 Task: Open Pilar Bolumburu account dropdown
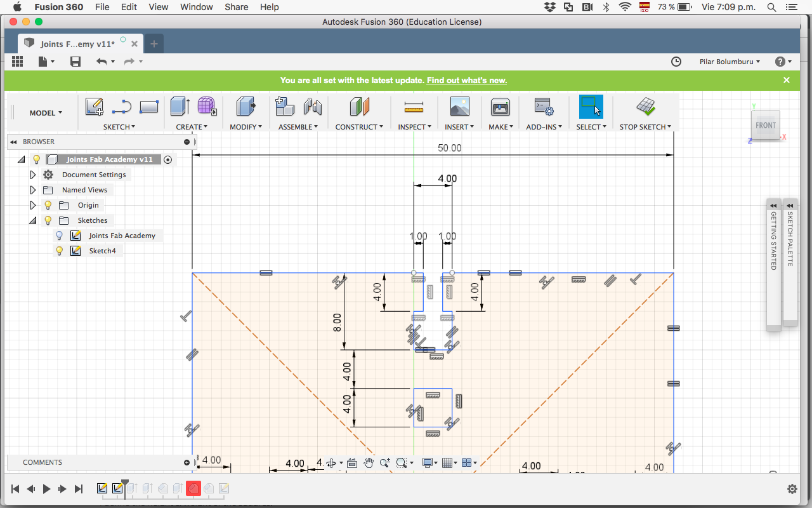pos(730,62)
